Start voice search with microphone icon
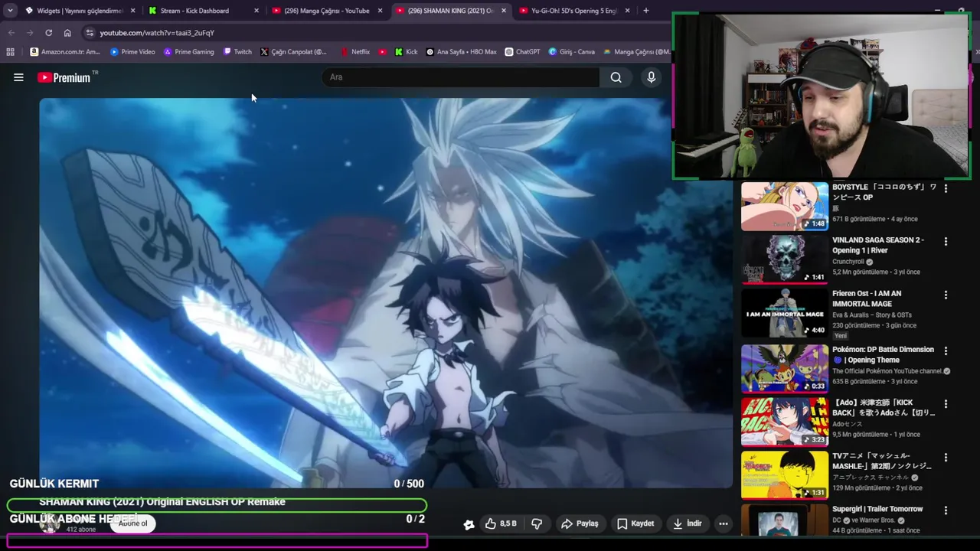Screen dimensions: 980x551 [651, 77]
